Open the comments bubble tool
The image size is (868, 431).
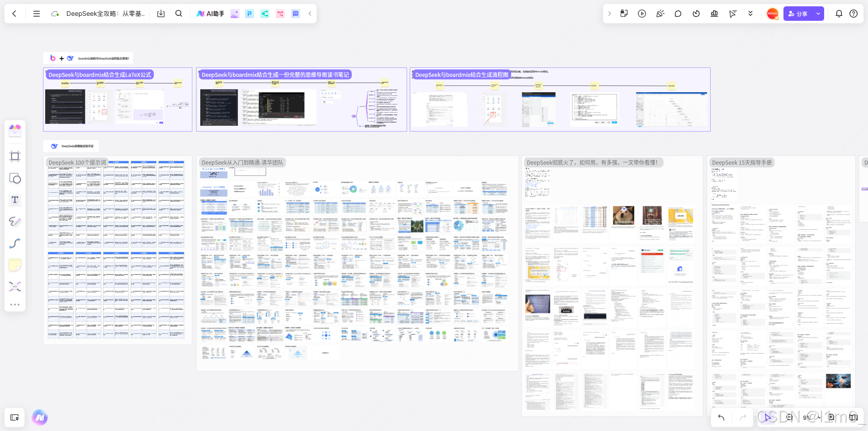[678, 14]
